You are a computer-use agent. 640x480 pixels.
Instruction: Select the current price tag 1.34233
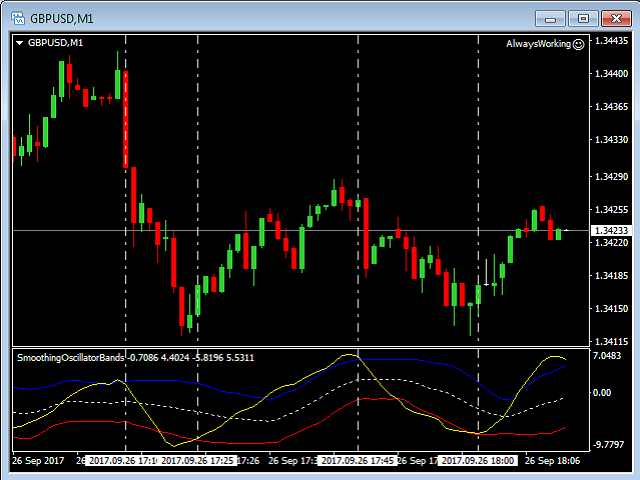[x=610, y=231]
